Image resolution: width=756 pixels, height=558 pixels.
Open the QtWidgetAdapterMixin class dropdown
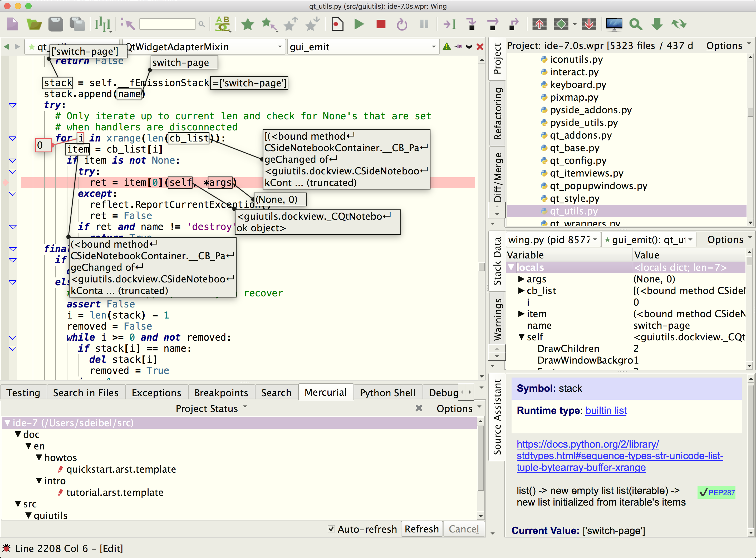[279, 46]
